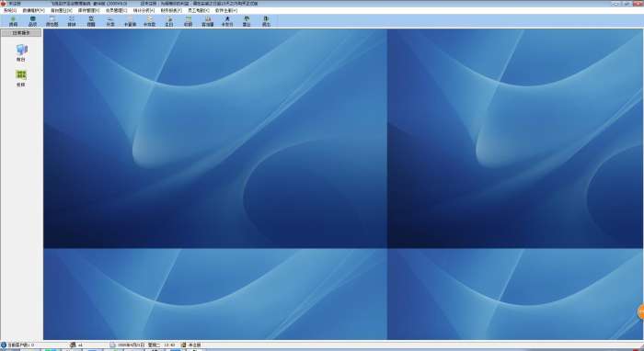
Task: Open the 会员管理 menu
Action: pos(116,10)
